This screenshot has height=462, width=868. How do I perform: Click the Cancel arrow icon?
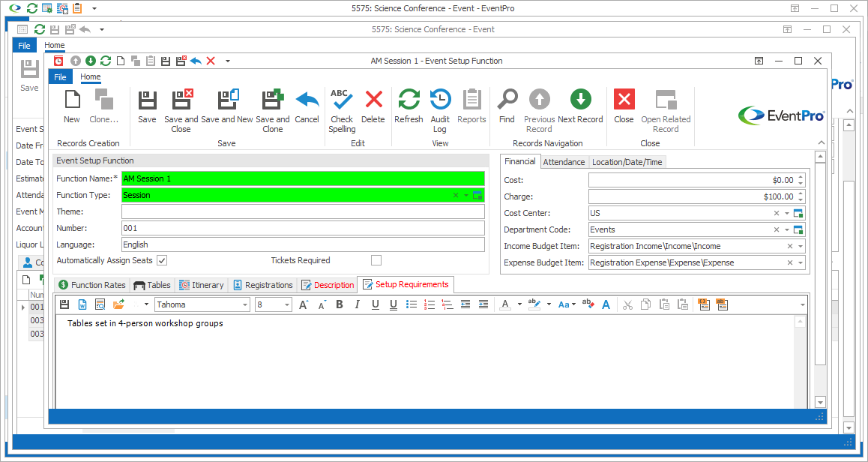(x=307, y=100)
